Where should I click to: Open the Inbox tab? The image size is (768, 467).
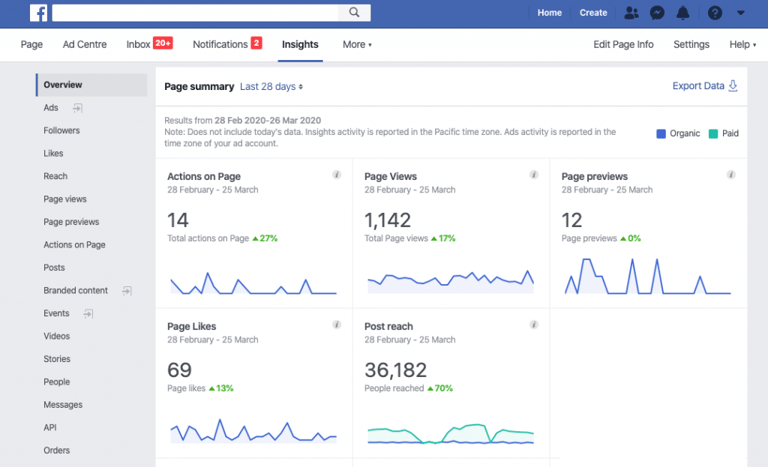(x=138, y=45)
